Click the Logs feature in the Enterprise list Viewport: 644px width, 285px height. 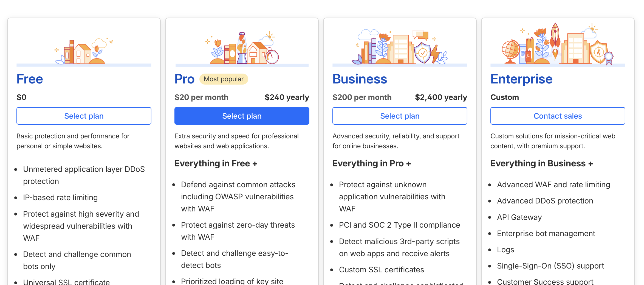pyautogui.click(x=505, y=250)
